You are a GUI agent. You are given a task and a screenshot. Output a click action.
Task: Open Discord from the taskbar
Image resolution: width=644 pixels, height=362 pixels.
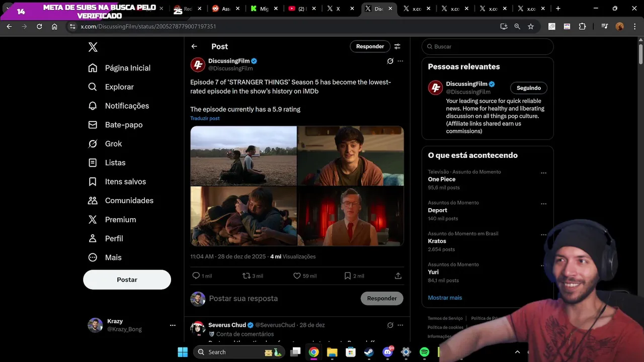pos(387,352)
